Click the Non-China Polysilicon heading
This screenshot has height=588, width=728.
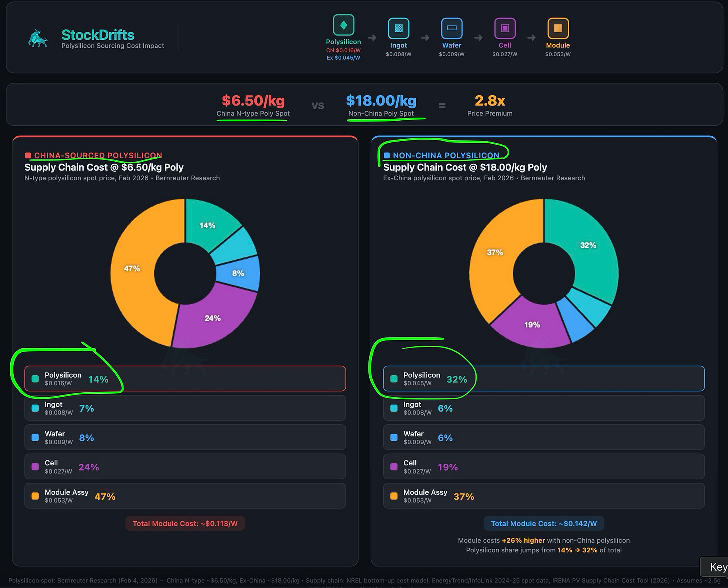coord(446,156)
